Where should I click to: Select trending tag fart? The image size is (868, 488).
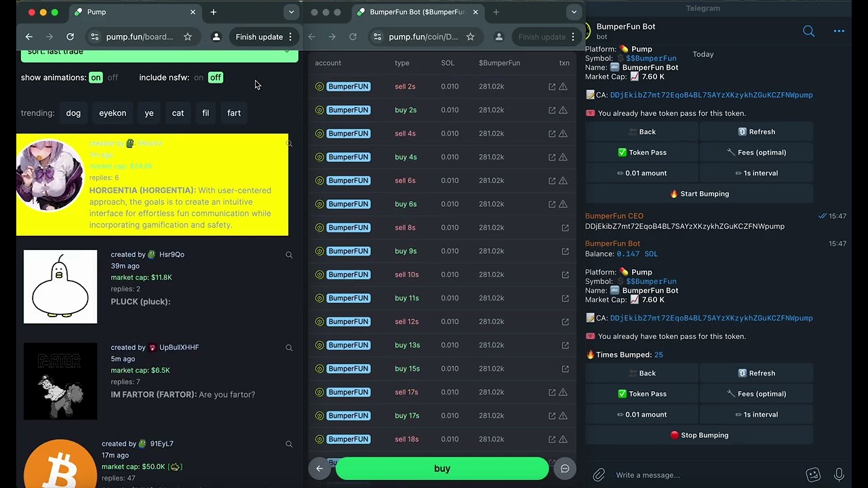point(234,113)
